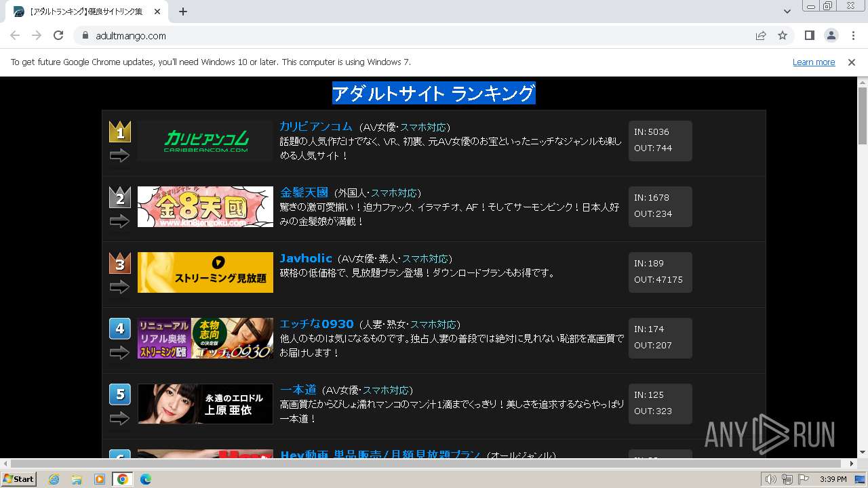
Task: Click the 上原亜依 banner thumbnail
Action: point(205,404)
